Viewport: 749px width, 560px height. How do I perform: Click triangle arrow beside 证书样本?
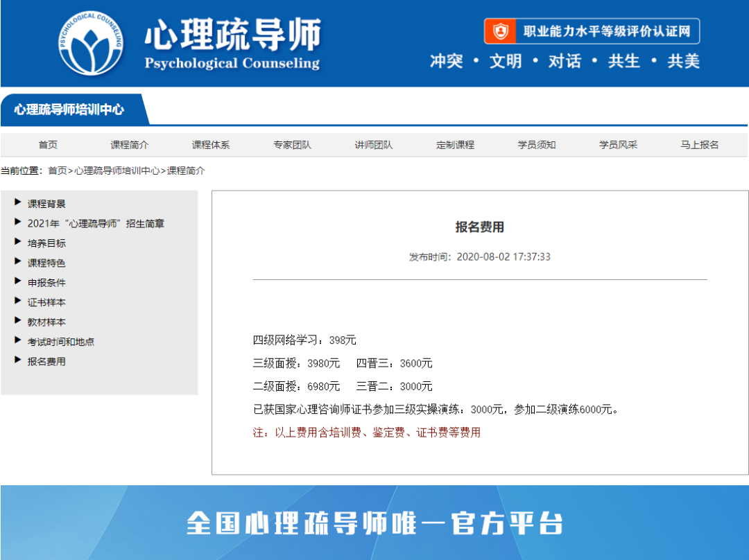coord(17,300)
